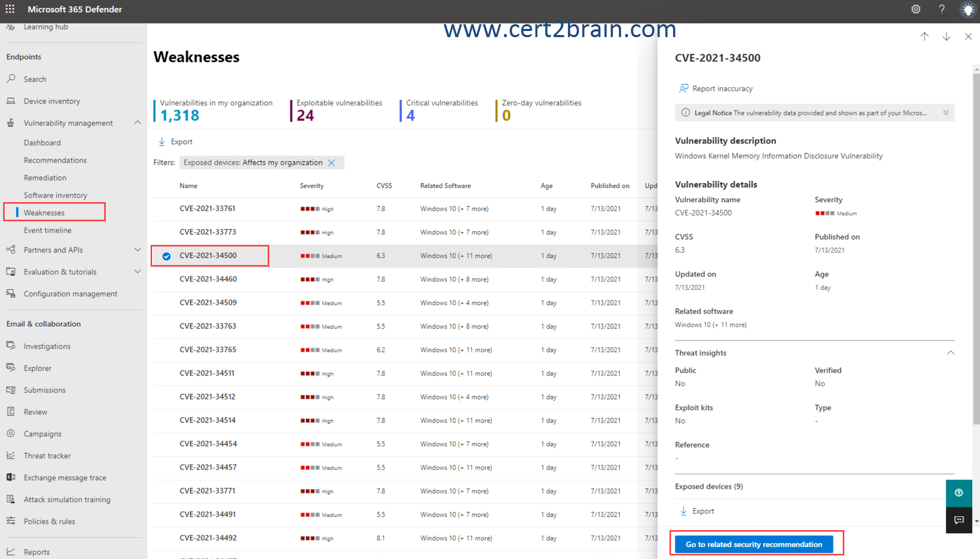Viewport: 980px width, 559px height.
Task: Collapse the Vulnerability management section
Action: 137,123
